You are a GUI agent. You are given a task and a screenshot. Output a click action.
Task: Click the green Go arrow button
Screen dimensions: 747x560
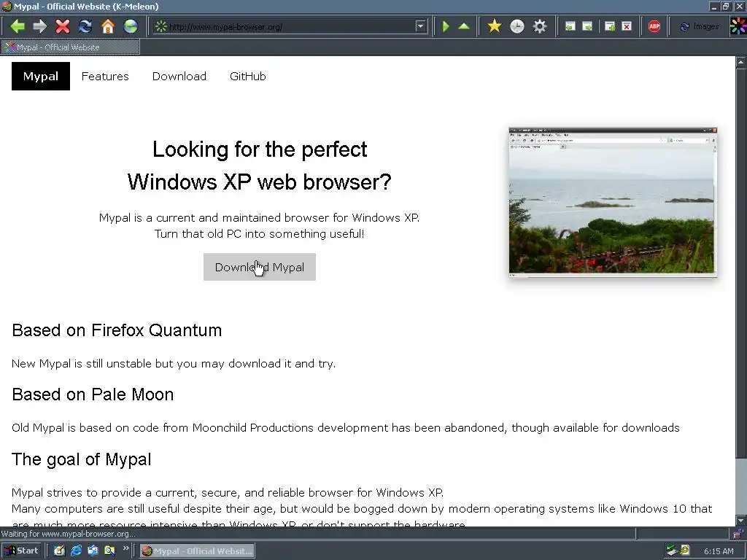tap(446, 26)
